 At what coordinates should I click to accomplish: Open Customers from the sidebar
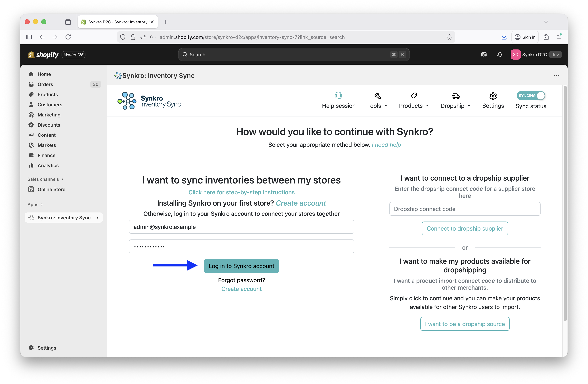[x=50, y=105]
